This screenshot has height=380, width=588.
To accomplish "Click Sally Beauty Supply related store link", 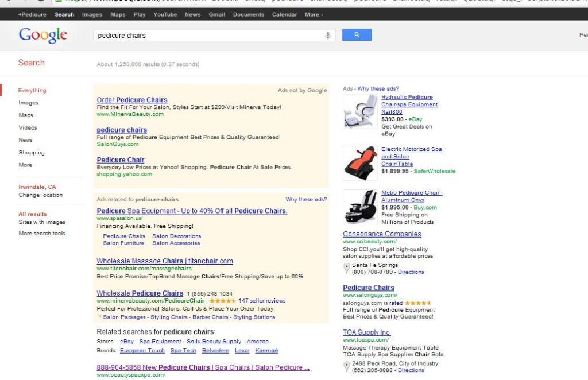I will [214, 342].
